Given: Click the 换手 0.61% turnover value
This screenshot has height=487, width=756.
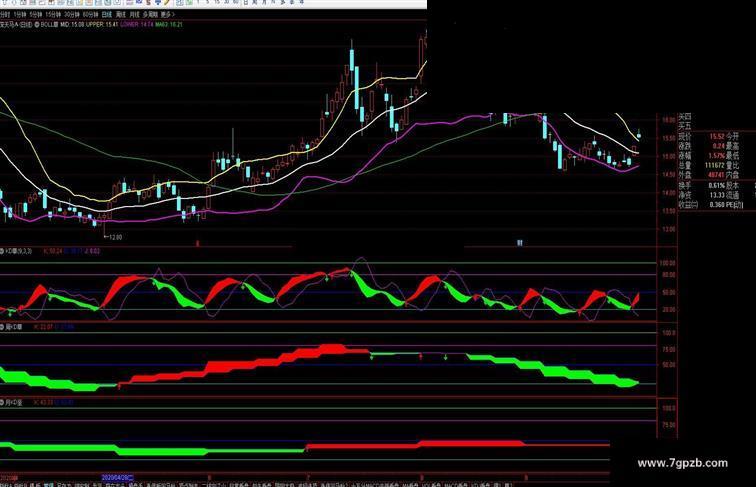Looking at the screenshot, I should tap(717, 185).
